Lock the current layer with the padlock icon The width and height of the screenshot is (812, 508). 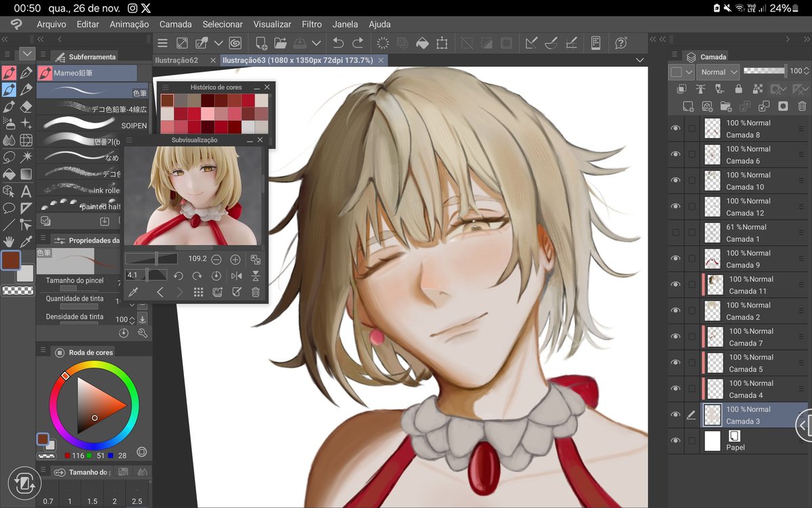(739, 89)
